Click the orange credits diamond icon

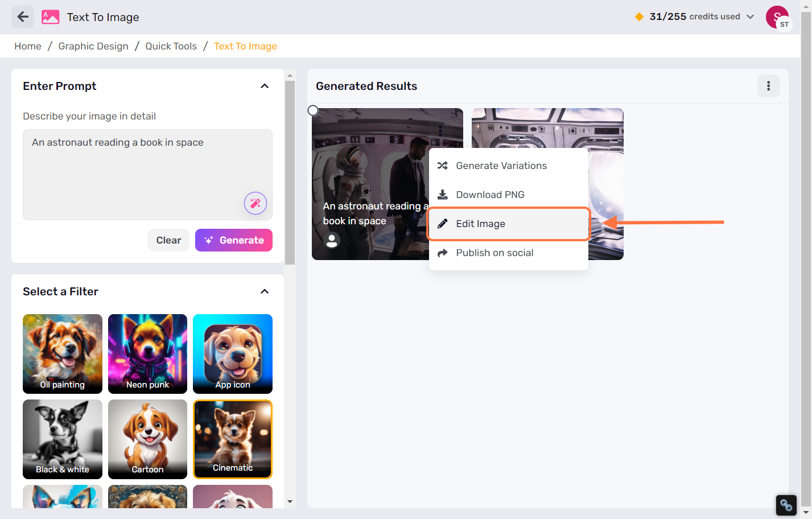point(639,17)
